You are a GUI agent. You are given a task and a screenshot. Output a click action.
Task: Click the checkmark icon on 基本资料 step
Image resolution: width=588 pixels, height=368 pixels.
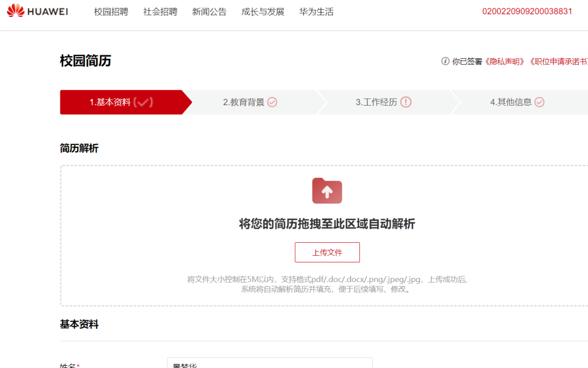click(143, 102)
